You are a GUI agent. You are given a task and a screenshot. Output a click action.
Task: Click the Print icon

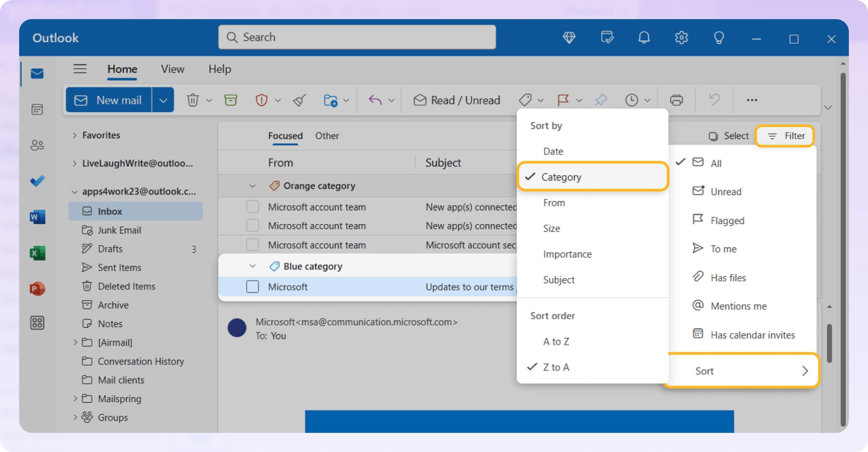click(677, 100)
